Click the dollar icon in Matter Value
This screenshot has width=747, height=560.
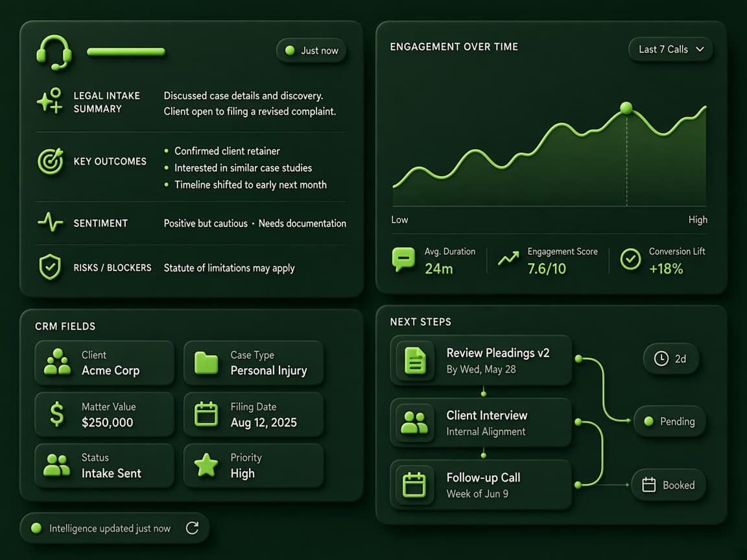click(x=56, y=414)
